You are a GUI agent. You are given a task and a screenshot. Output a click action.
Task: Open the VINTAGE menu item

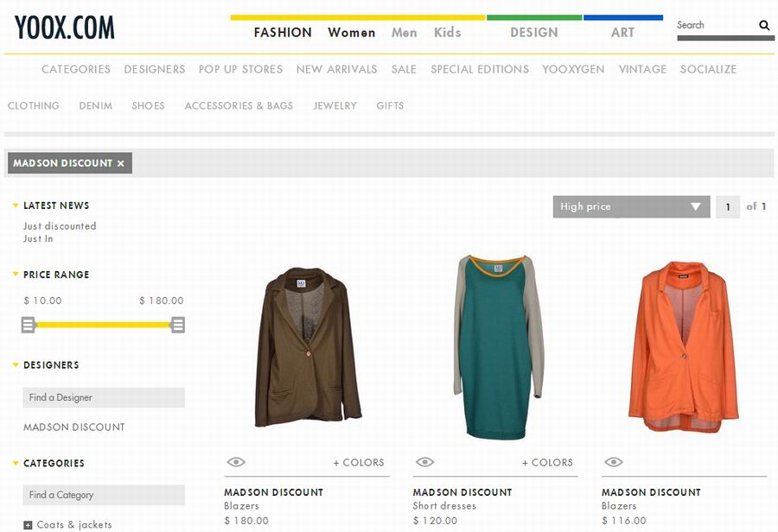tap(642, 69)
